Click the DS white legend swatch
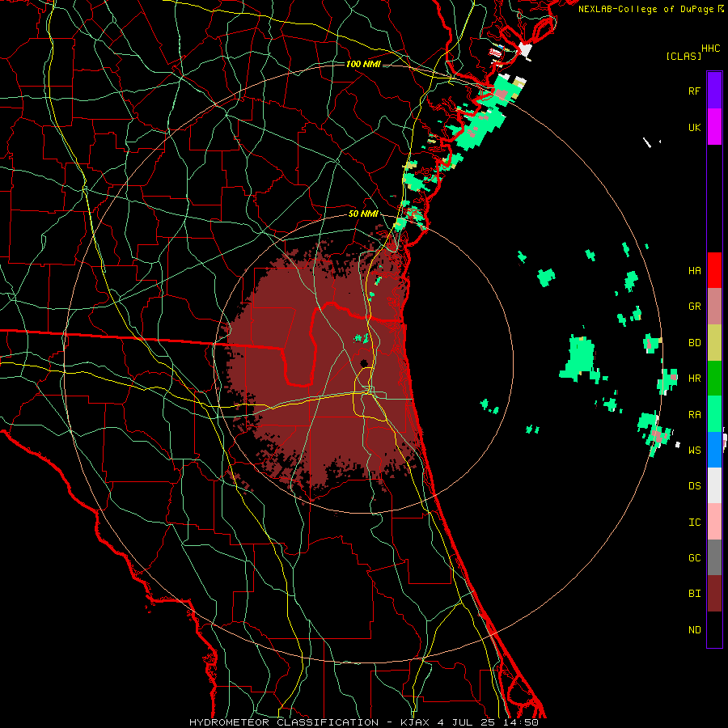Screen dimensions: 728x728 click(714, 485)
